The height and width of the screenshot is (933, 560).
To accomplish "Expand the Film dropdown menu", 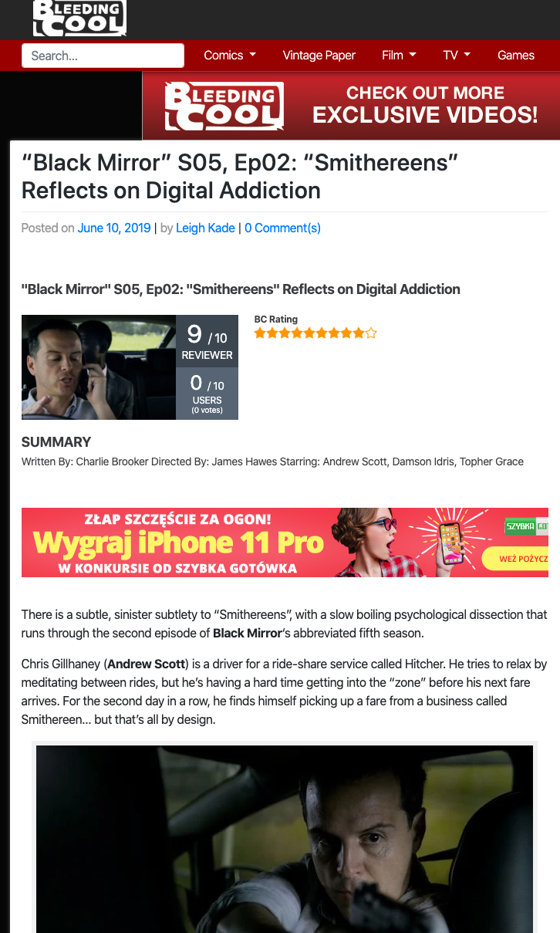I will 399,55.
